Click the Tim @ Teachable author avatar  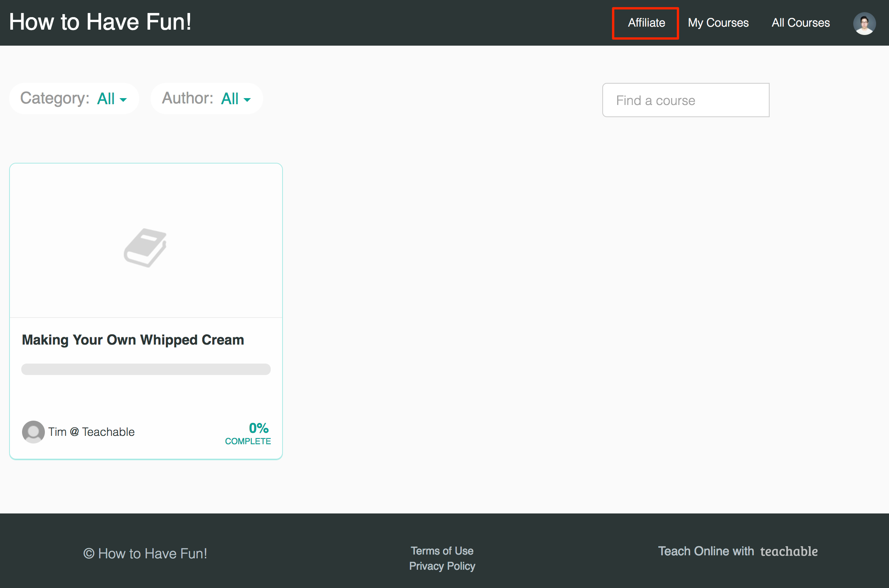click(x=33, y=432)
